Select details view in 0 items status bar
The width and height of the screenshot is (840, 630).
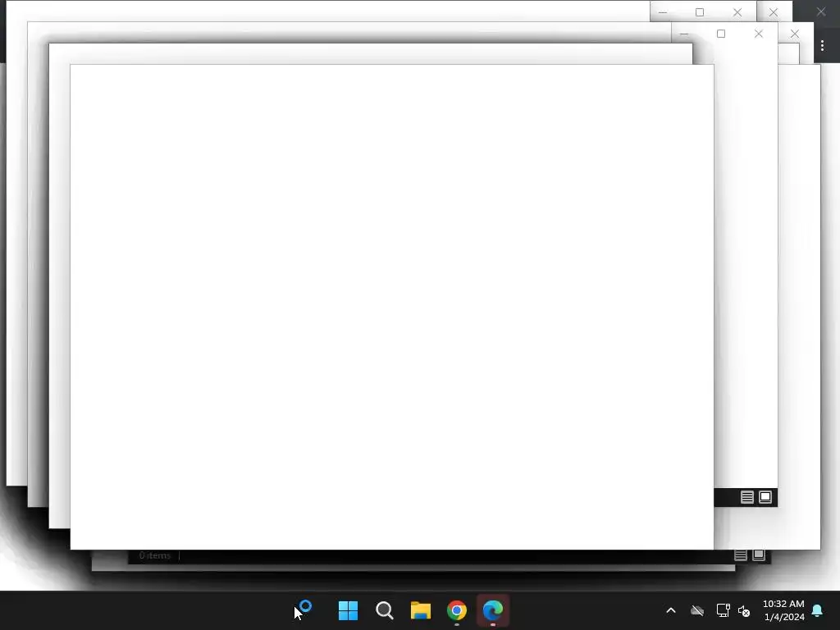tap(741, 555)
